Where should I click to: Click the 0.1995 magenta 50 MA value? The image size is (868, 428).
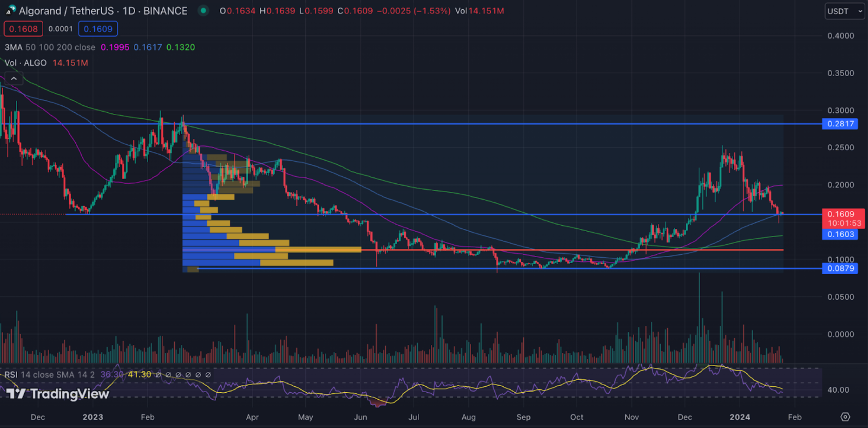(115, 47)
